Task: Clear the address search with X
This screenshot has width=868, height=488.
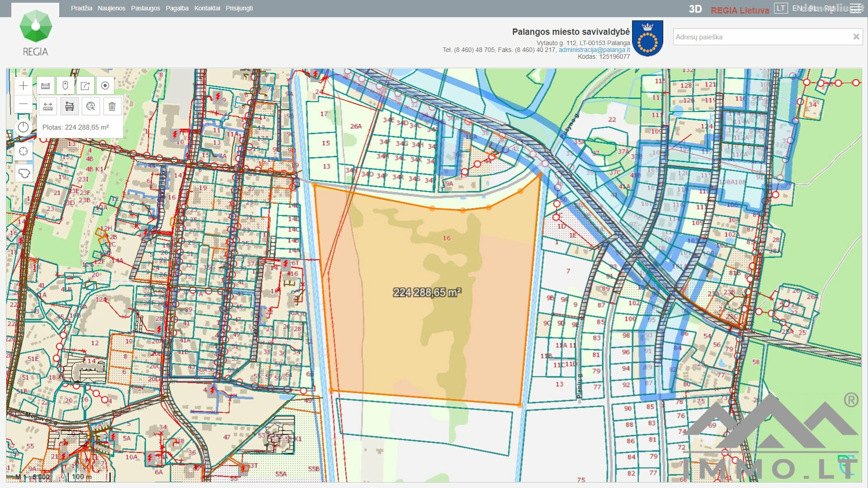Action: (x=856, y=37)
